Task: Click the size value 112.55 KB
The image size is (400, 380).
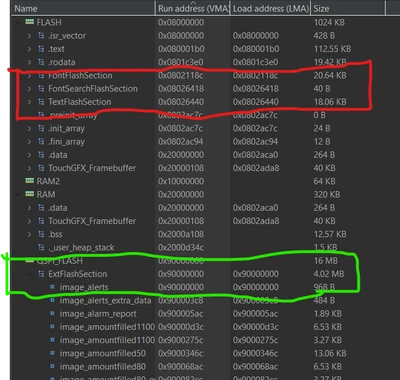Action: click(332, 49)
